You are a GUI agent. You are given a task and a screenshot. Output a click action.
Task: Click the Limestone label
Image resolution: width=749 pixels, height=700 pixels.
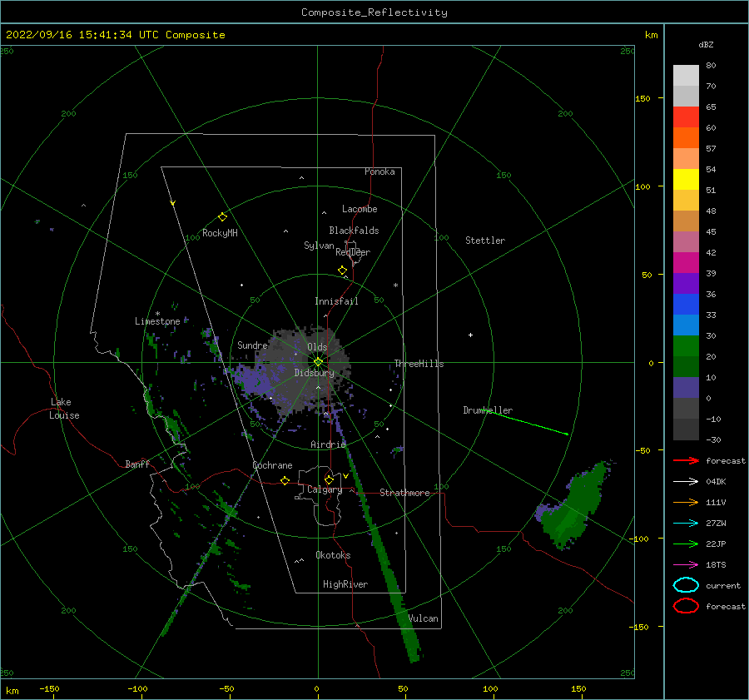(x=157, y=321)
